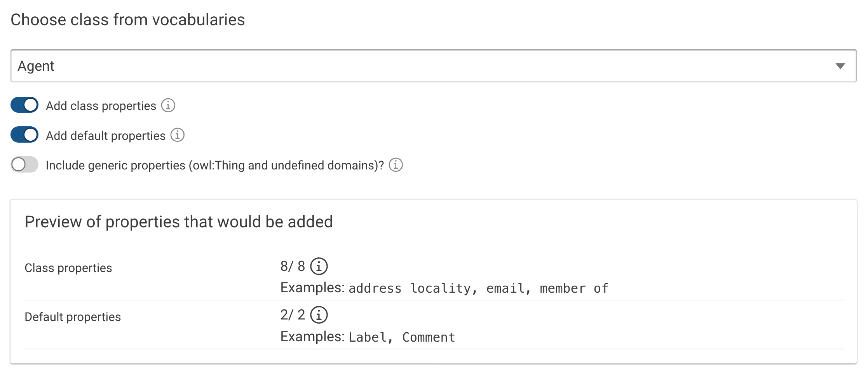The height and width of the screenshot is (377, 868).
Task: Click the member of example property
Action: pos(574,288)
